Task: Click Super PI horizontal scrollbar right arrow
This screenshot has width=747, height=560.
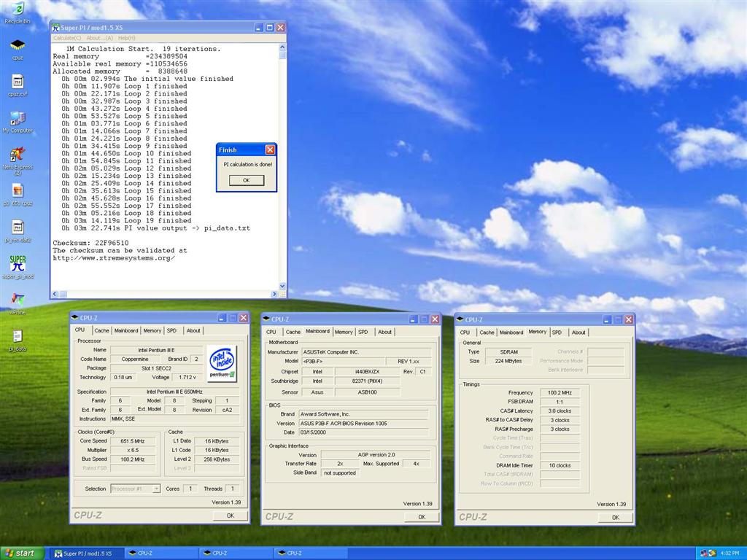Action: tap(274, 295)
